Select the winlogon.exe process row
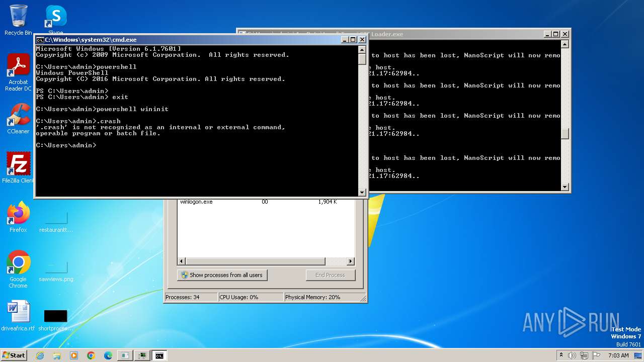The image size is (644, 362). 266,202
